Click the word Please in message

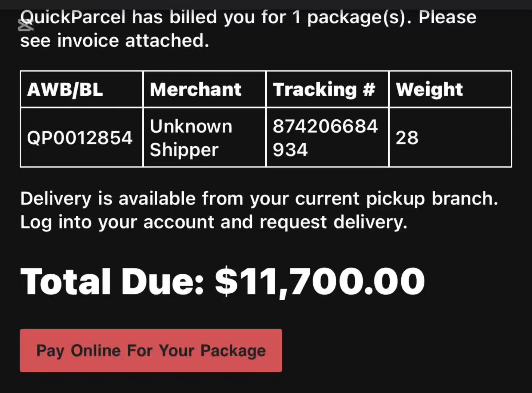point(448,17)
